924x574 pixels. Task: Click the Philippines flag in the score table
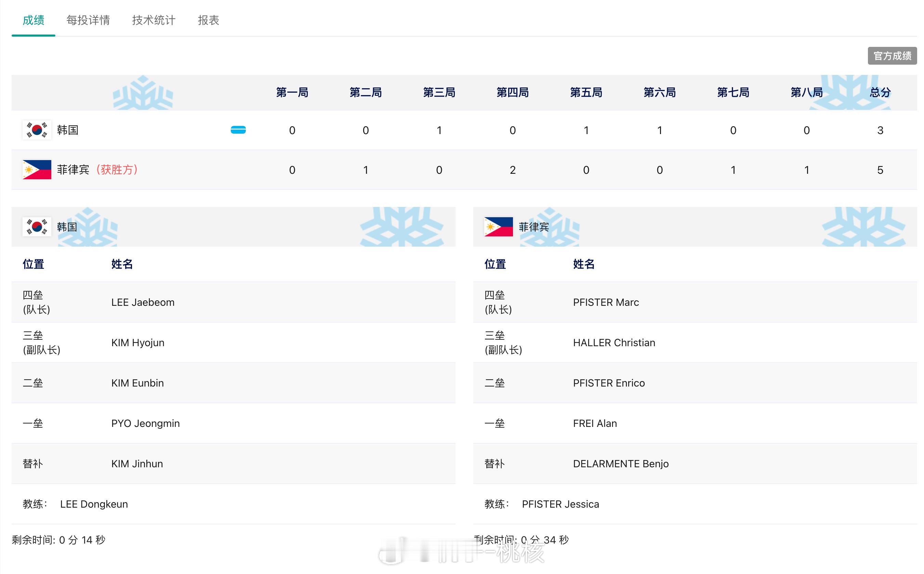click(37, 170)
